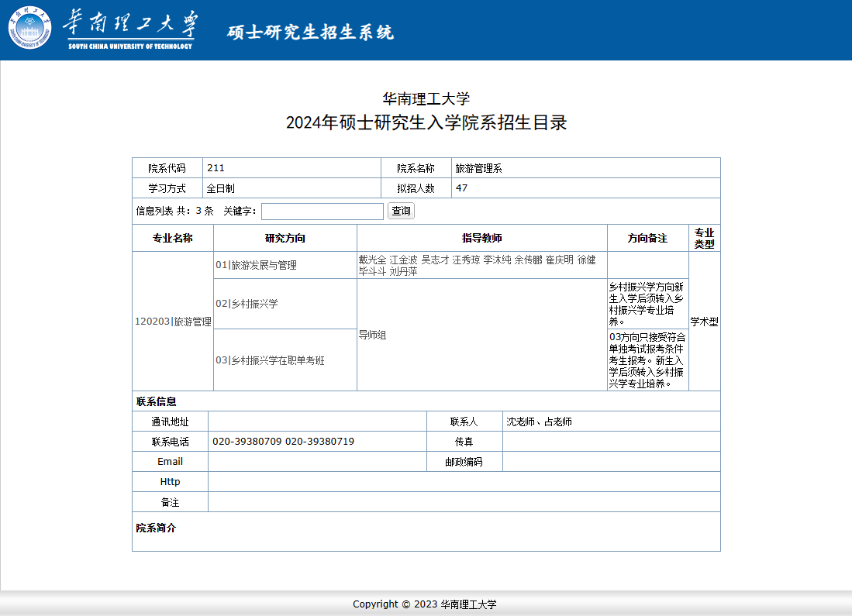Click the 传真 label
This screenshot has width=852, height=616.
(464, 442)
